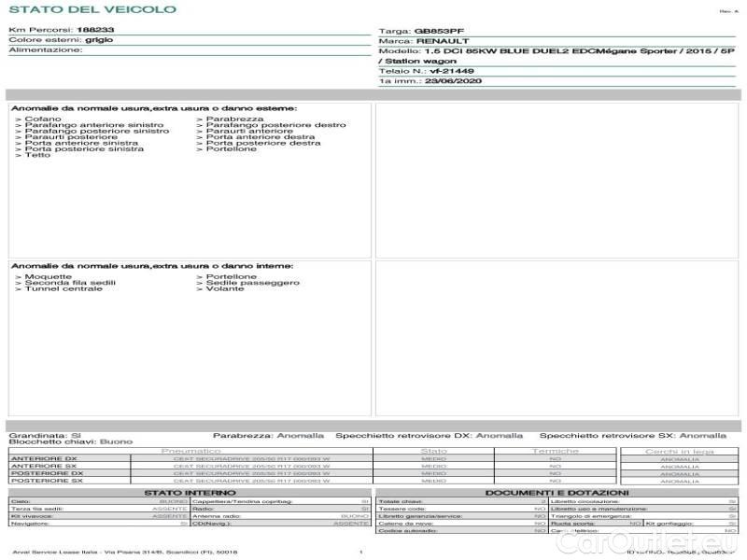Image resolution: width=747 pixels, height=560 pixels.
Task: Select 'Portellone' in the external anomalies list
Action: [x=231, y=148]
